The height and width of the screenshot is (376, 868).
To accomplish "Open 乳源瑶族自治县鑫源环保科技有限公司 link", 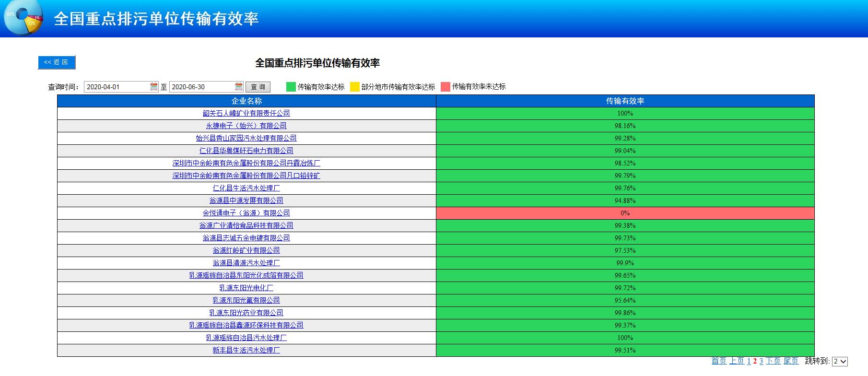I will click(246, 325).
